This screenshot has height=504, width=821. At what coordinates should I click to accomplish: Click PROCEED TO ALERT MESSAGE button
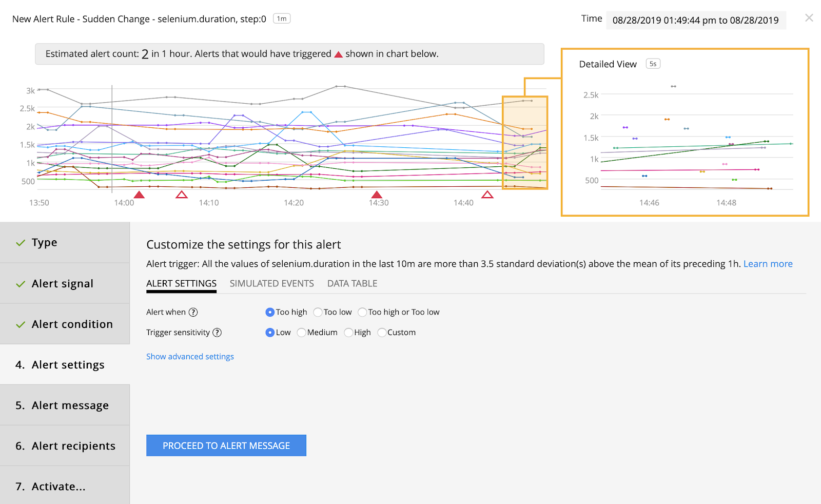226,445
